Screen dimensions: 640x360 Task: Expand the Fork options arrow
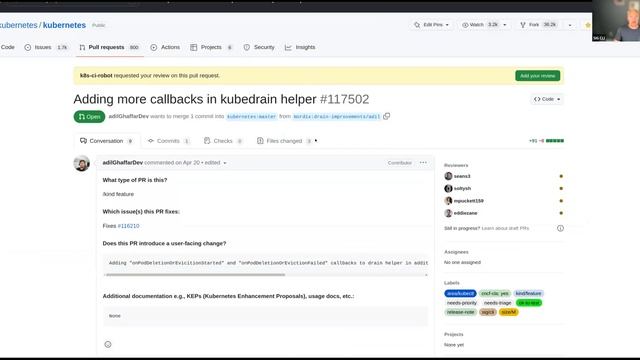pos(570,25)
